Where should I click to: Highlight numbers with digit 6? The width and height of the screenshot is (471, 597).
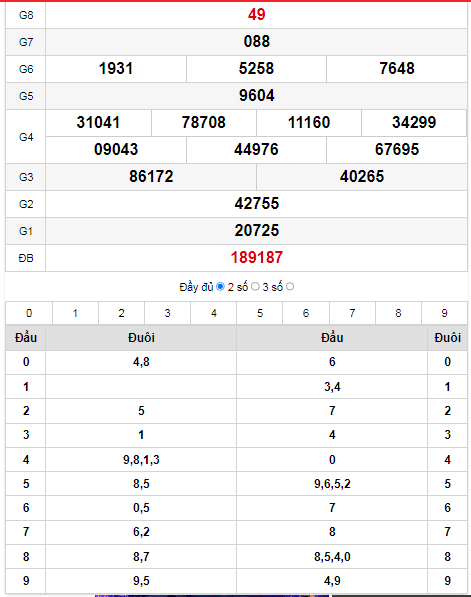306,313
